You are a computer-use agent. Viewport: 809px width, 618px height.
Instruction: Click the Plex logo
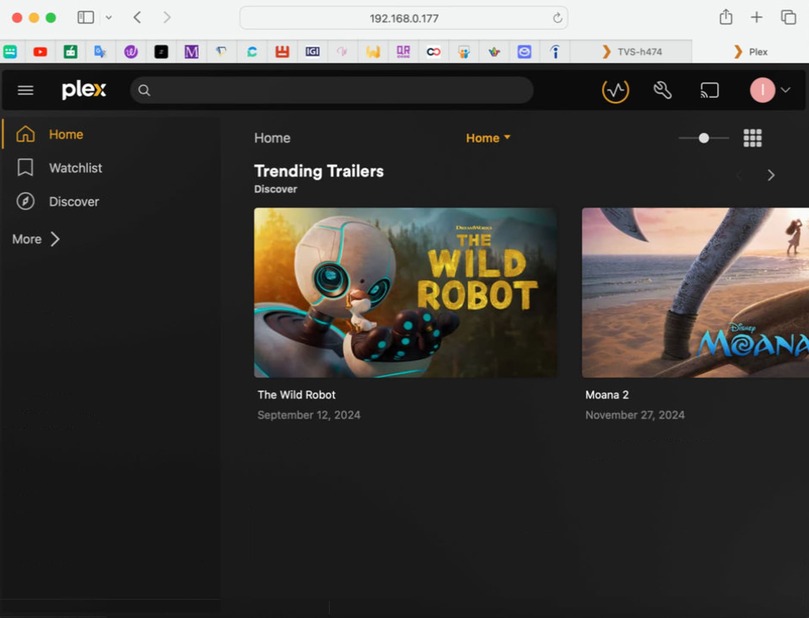84,90
